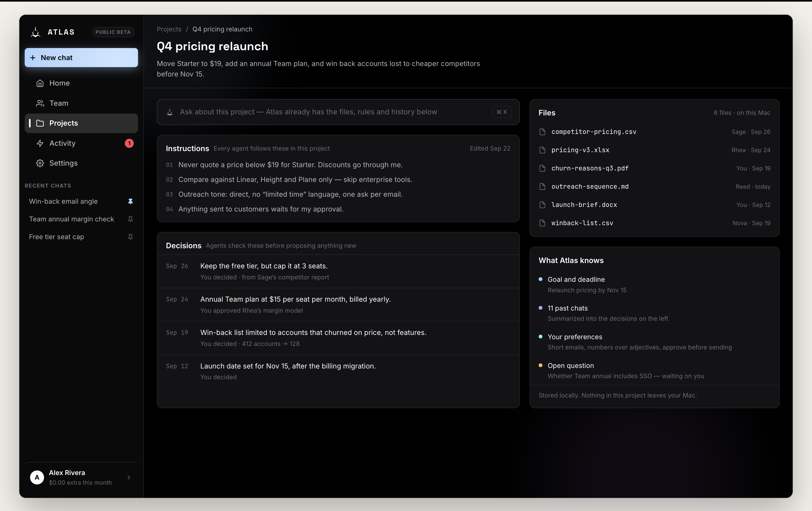
Task: Click the blue dot beside Goal and deadline
Action: pos(541,279)
